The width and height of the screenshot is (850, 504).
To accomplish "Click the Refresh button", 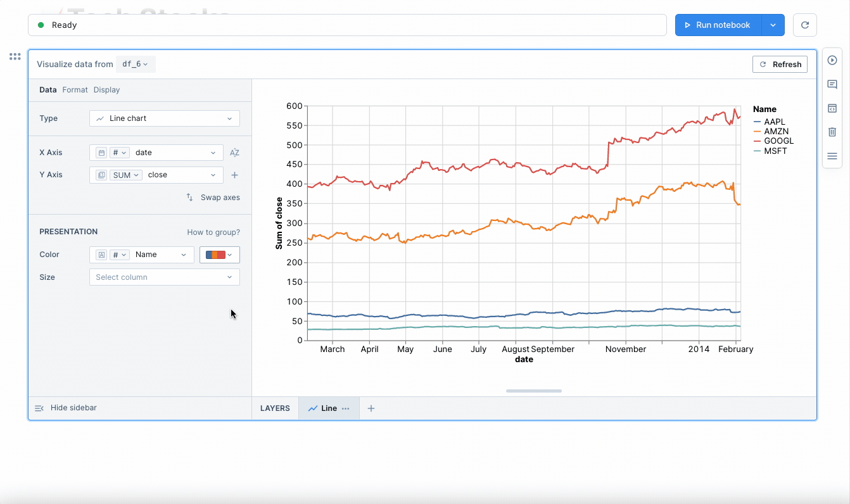I will (x=780, y=64).
